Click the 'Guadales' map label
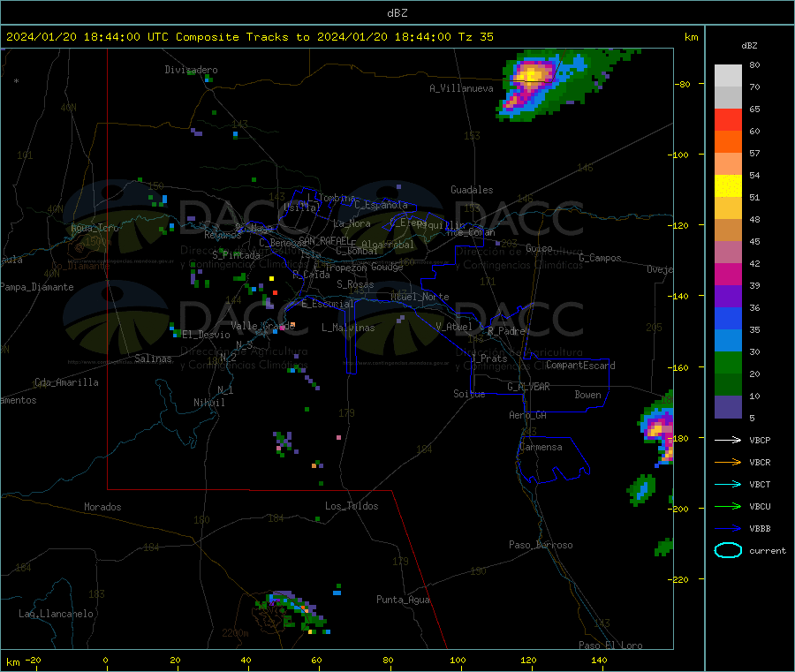 (x=472, y=190)
